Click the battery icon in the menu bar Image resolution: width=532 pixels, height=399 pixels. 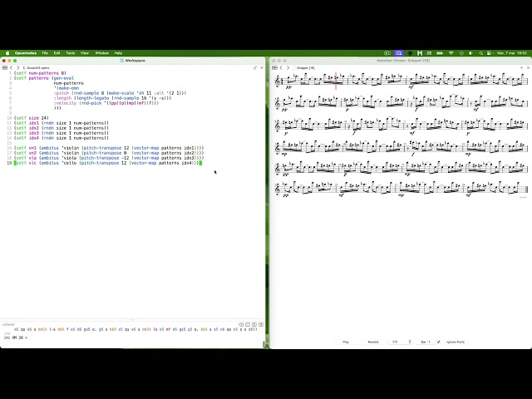(440, 53)
